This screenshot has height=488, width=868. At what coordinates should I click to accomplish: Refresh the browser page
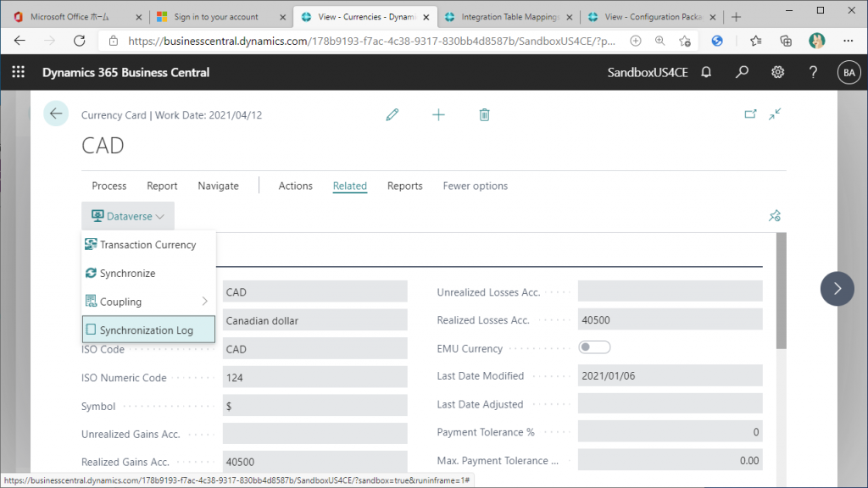(80, 41)
